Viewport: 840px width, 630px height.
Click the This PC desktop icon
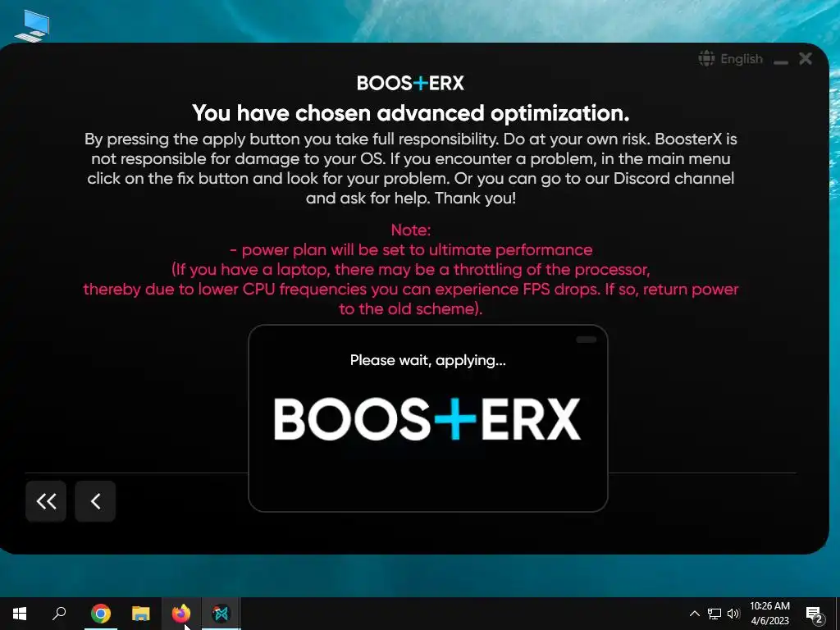pos(33,27)
